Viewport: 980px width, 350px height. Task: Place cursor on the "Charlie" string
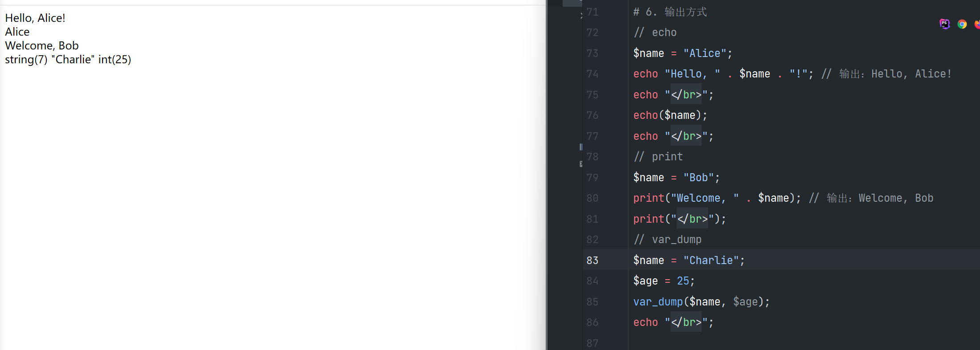coord(711,260)
